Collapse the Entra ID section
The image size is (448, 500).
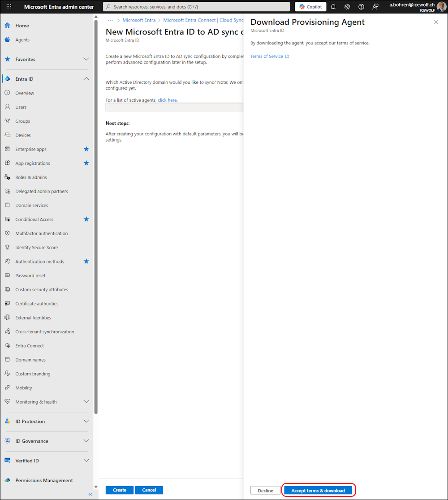point(86,79)
